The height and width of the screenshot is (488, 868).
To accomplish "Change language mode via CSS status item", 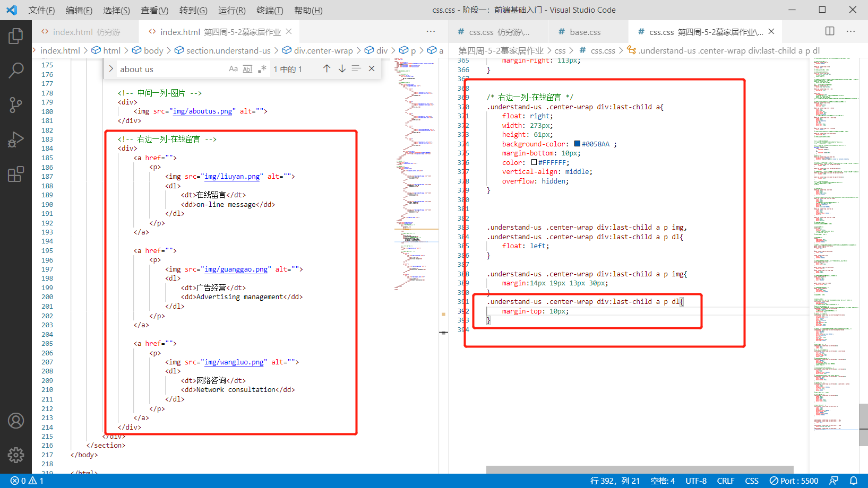I will pyautogui.click(x=752, y=481).
